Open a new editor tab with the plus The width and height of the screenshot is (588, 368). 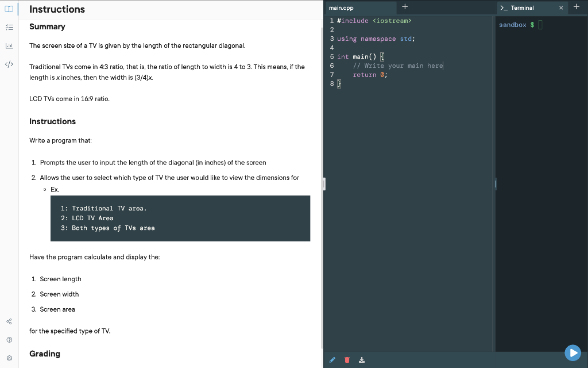pyautogui.click(x=405, y=7)
